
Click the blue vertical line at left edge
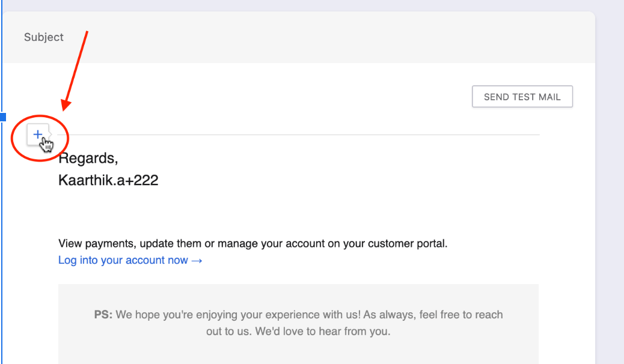point(2,240)
